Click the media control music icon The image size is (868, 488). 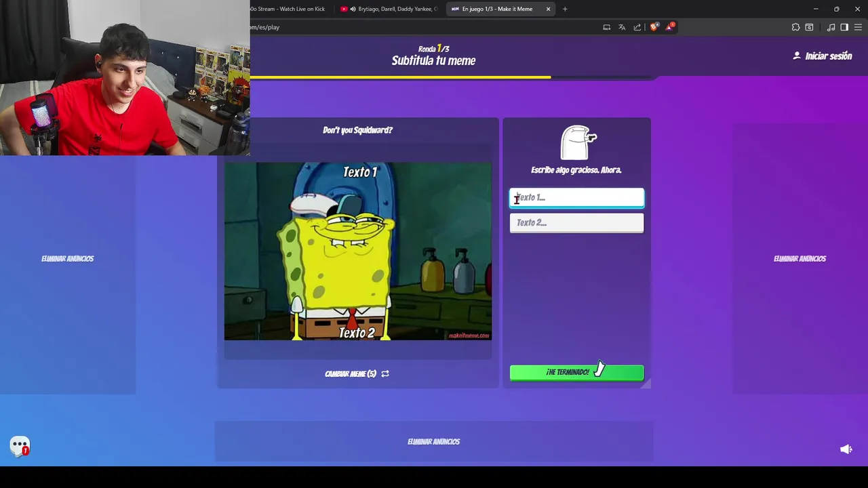click(831, 27)
